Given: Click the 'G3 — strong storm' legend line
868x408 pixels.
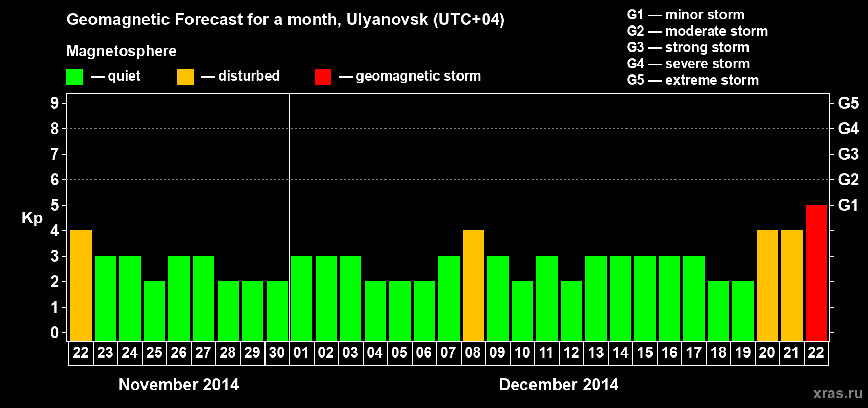Looking at the screenshot, I should tap(688, 47).
